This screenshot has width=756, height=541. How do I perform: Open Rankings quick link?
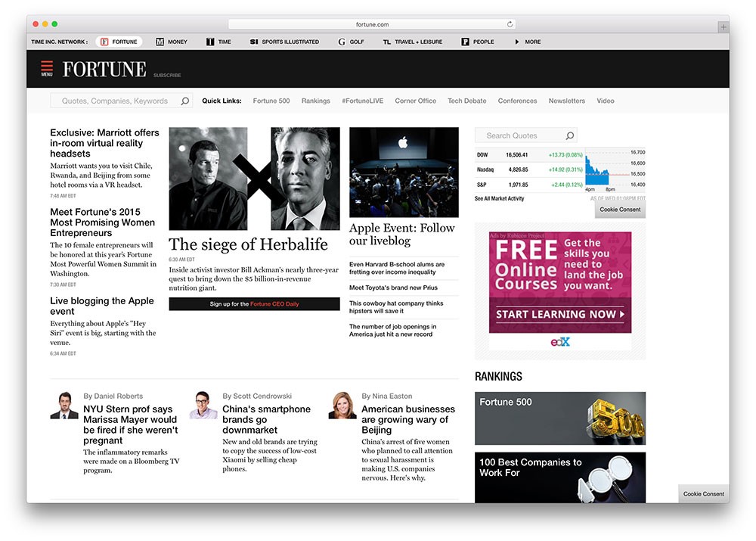coord(316,101)
